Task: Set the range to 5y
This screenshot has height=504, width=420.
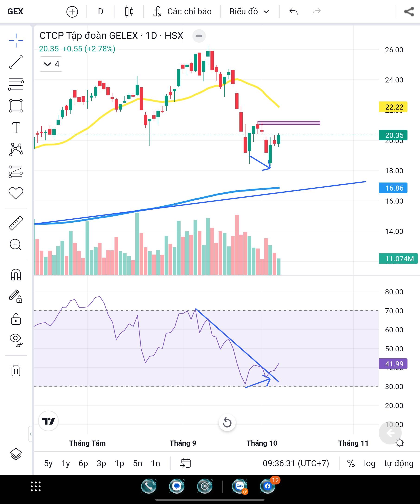Action: click(48, 463)
